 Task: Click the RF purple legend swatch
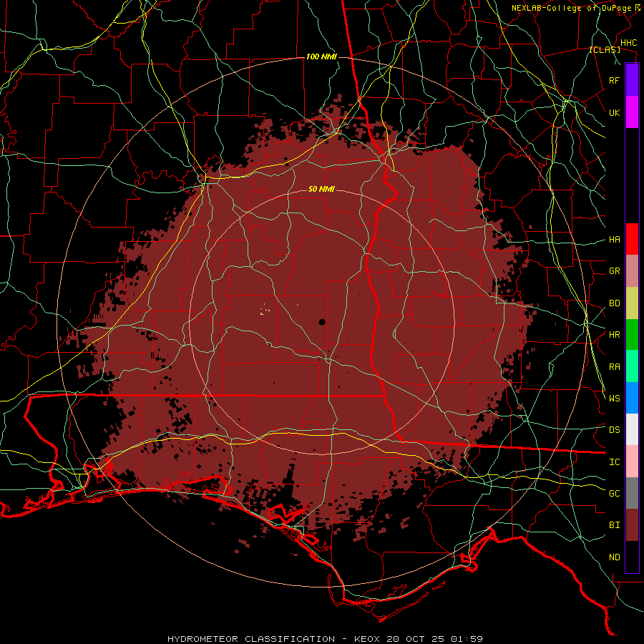[x=632, y=80]
